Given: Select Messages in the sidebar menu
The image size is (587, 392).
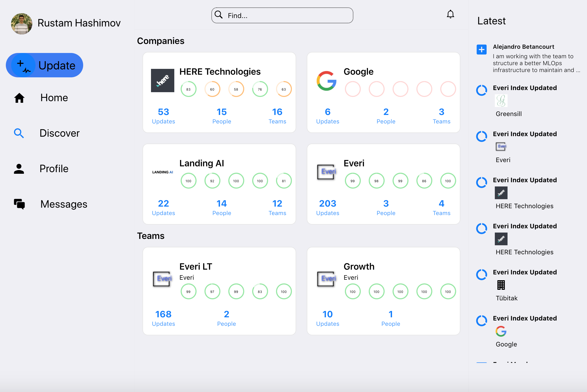Looking at the screenshot, I should (64, 204).
